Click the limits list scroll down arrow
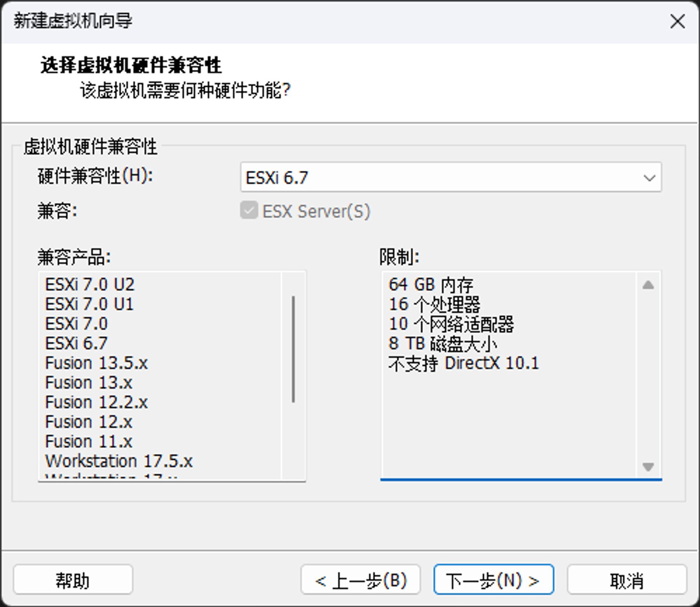The width and height of the screenshot is (700, 607). click(648, 467)
